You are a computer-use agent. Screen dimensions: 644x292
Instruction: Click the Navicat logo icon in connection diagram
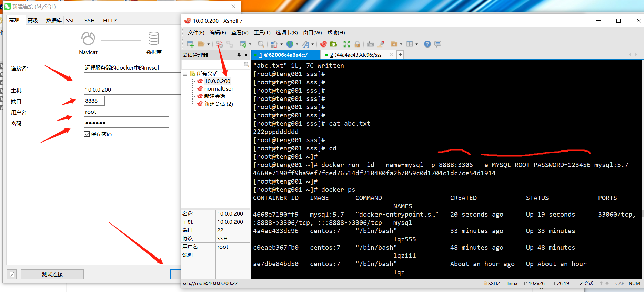(x=88, y=39)
